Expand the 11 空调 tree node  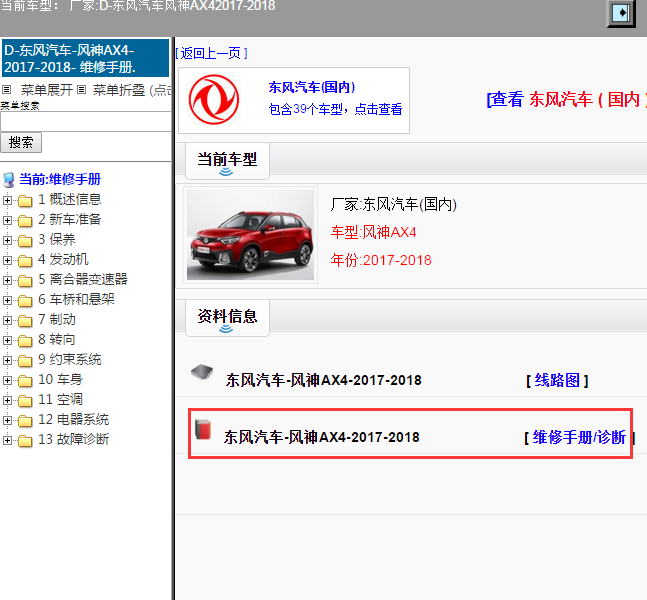pyautogui.click(x=7, y=400)
